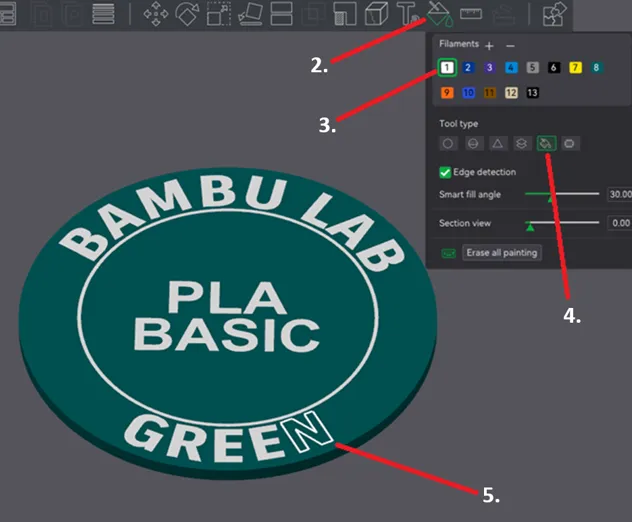Click the 'Tool type' label
Image resolution: width=632 pixels, height=522 pixels.
click(459, 124)
